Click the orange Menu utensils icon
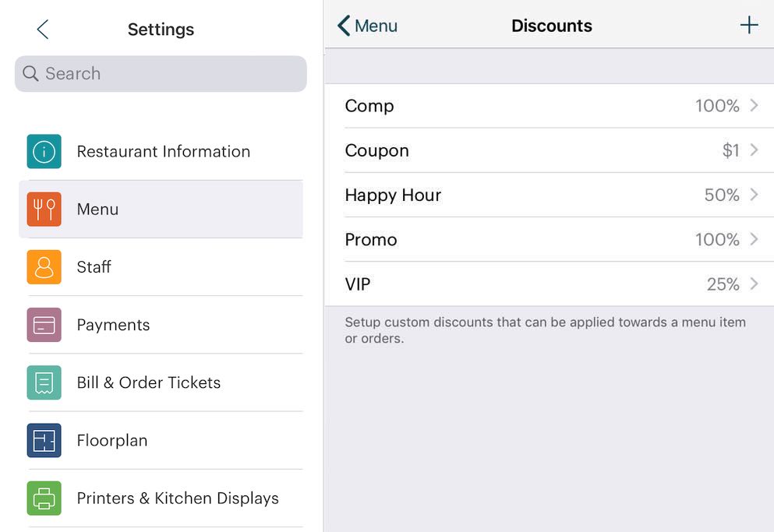This screenshot has width=774, height=532. point(44,209)
